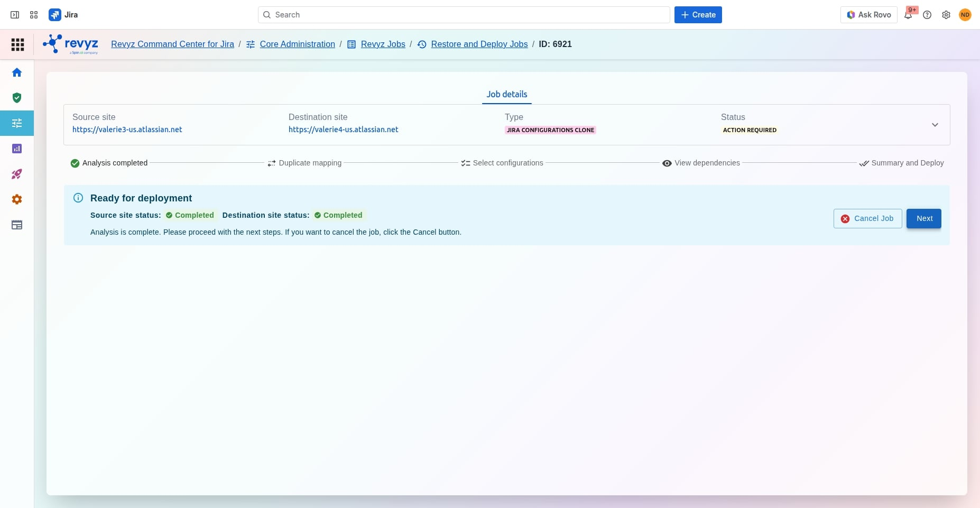980x508 pixels.
Task: Go to Revyz Jobs breadcrumb
Action: [383, 44]
